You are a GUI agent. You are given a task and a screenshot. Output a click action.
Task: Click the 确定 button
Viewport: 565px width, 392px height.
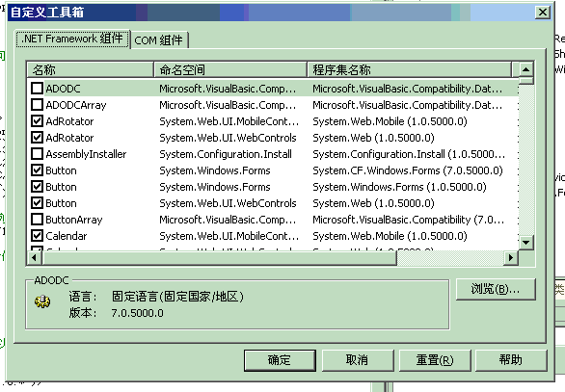click(280, 360)
